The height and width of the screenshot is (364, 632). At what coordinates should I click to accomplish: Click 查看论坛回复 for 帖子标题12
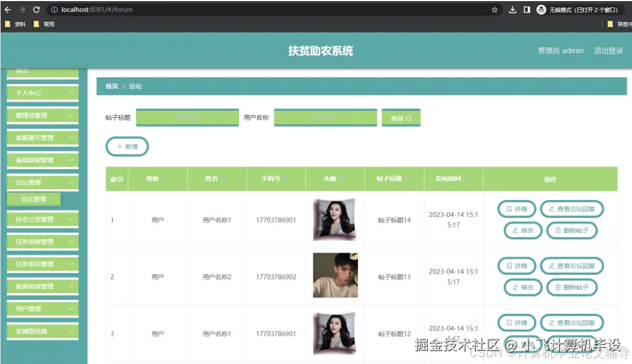[x=572, y=322]
